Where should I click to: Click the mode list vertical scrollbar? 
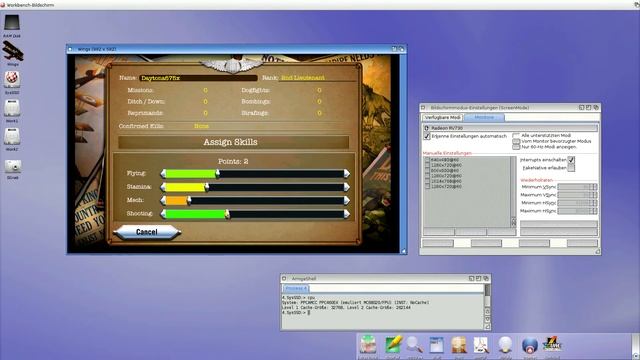pos(513,188)
